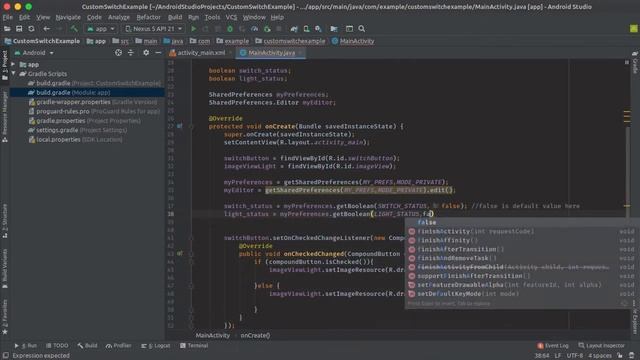The width and height of the screenshot is (640, 360).
Task: Select the MainActivity.java tab
Action: [271, 53]
